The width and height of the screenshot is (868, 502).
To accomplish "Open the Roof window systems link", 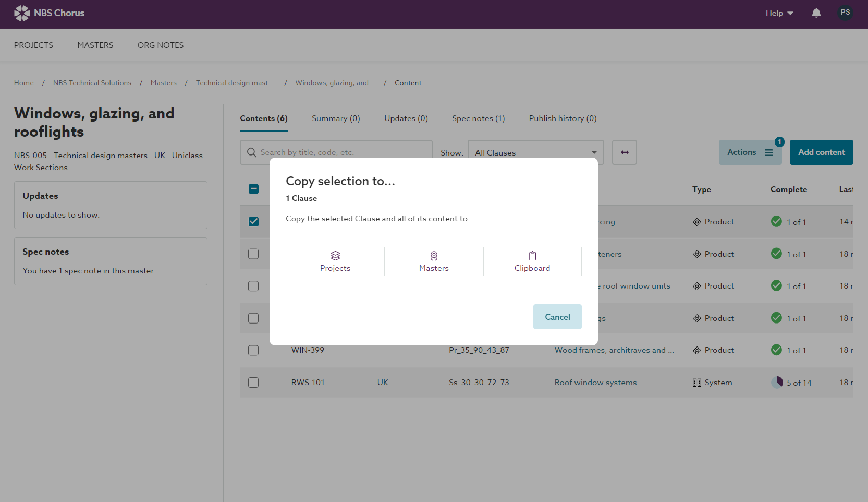I will coord(595,383).
